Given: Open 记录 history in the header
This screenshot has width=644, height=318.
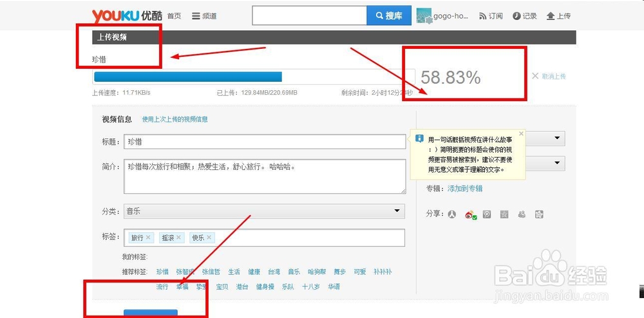Looking at the screenshot, I should coord(525,16).
